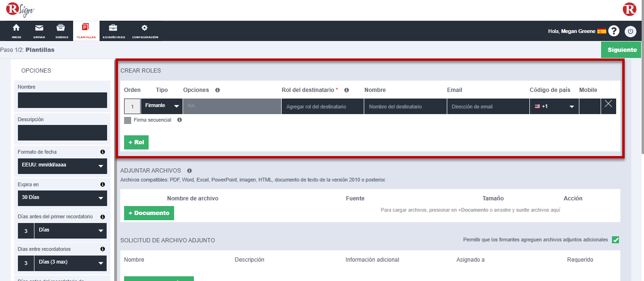
Task: Click the help question mark icon
Action: (x=613, y=31)
